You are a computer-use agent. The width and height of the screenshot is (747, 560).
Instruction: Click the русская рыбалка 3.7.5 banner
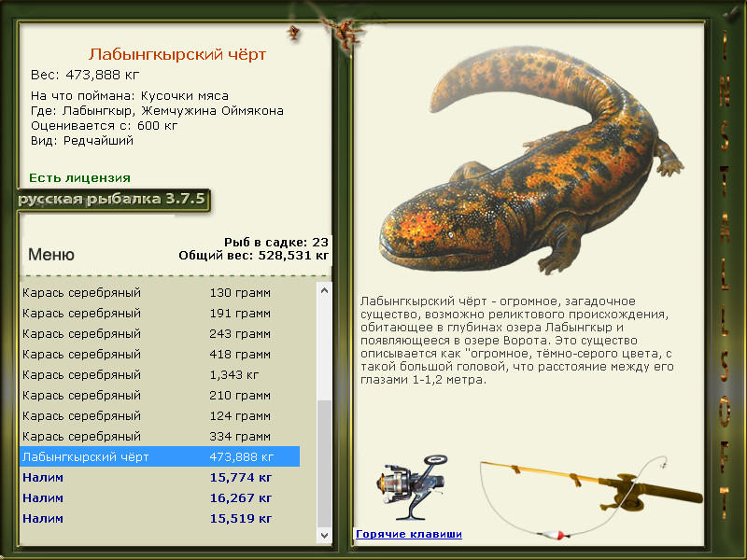(x=113, y=199)
